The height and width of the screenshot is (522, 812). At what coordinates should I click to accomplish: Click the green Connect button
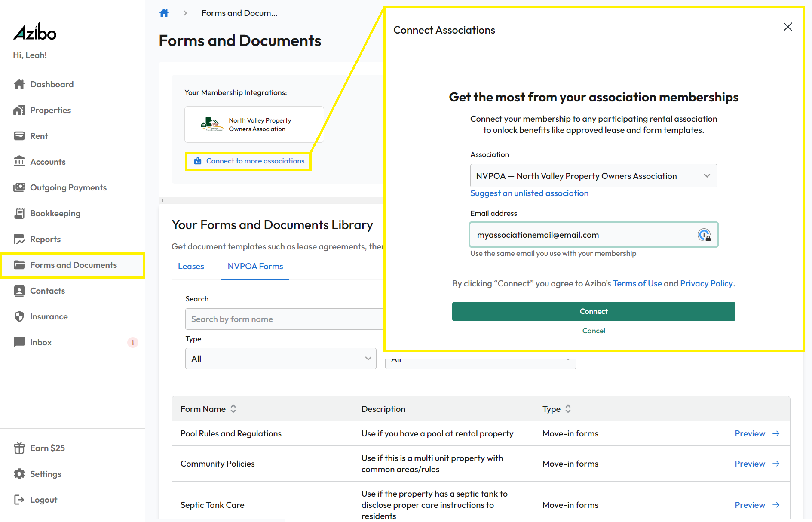[594, 311]
